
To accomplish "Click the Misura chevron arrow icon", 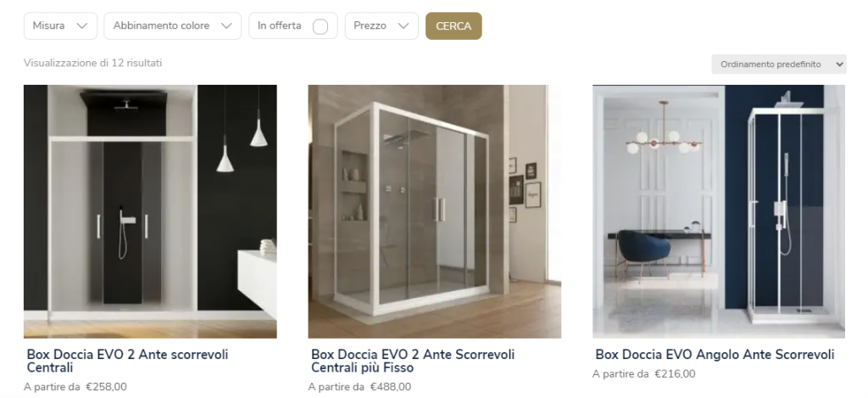I will coord(82,26).
